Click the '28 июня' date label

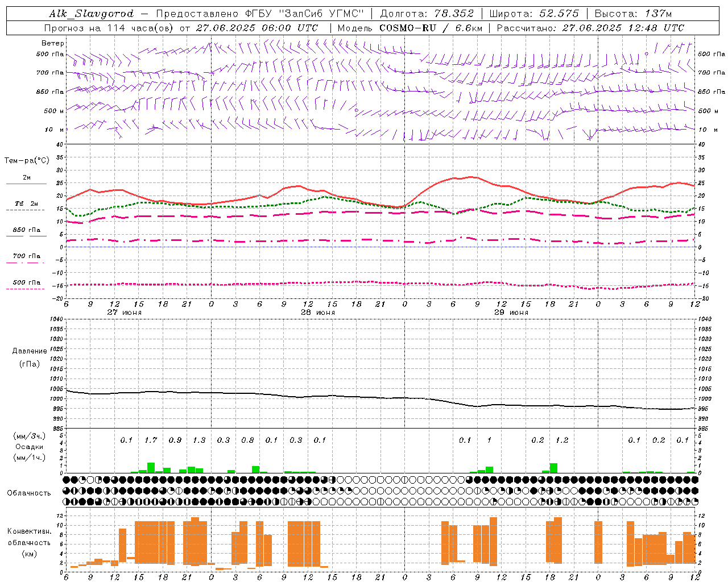pyautogui.click(x=318, y=313)
